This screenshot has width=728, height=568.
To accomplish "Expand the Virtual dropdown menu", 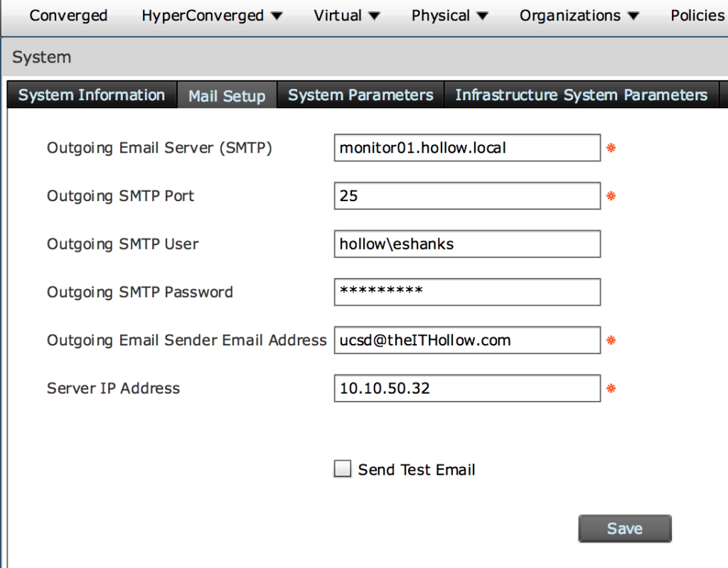I will coord(347,16).
